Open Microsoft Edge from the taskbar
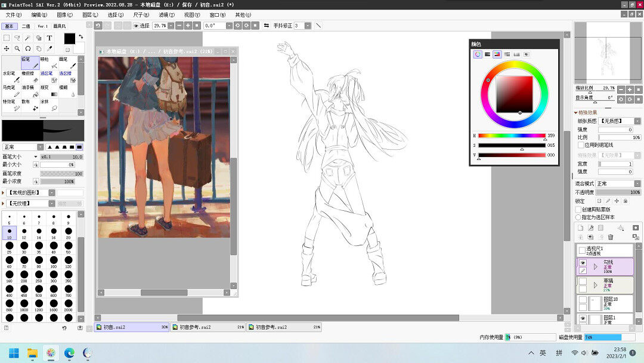The height and width of the screenshot is (363, 644). tap(69, 353)
